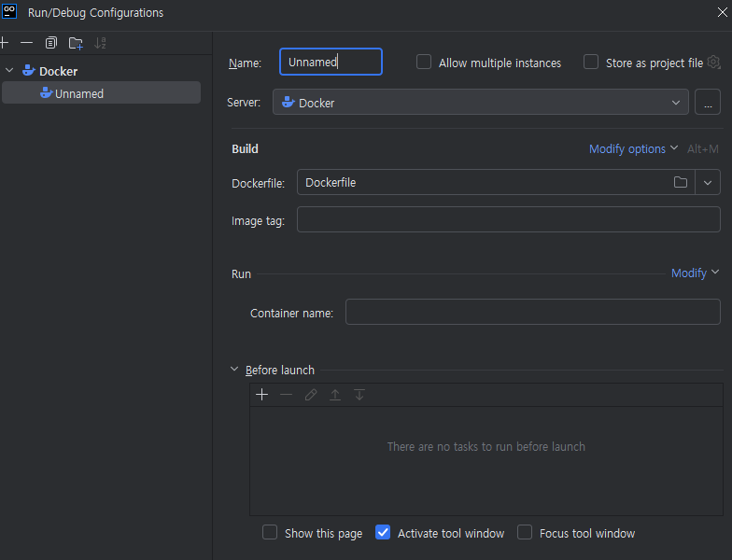This screenshot has height=560, width=732.
Task: Open Docker server settings with ellipsis button
Action: pyautogui.click(x=708, y=102)
